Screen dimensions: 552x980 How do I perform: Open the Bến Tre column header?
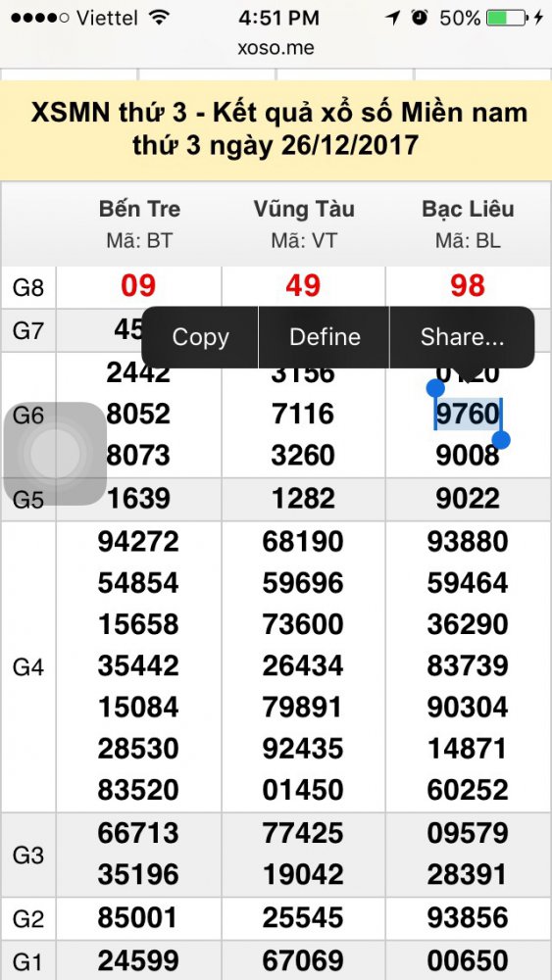click(139, 223)
